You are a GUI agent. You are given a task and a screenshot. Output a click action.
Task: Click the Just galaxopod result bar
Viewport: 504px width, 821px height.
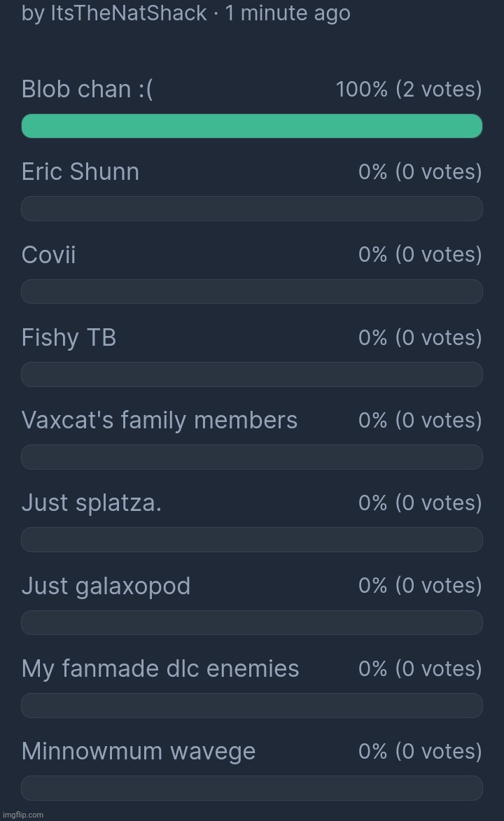tap(251, 622)
